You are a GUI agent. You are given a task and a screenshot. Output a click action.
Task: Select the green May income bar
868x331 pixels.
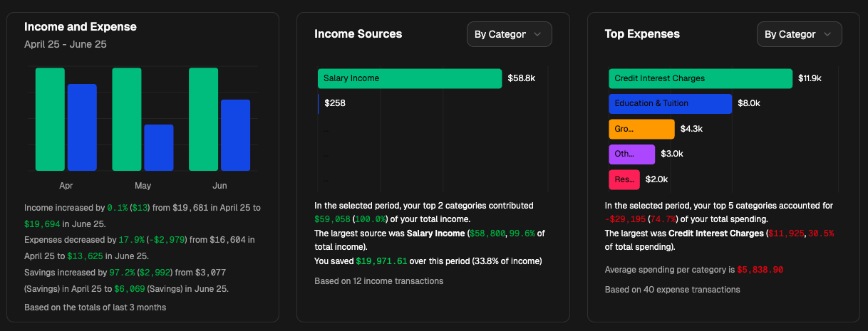[127, 119]
